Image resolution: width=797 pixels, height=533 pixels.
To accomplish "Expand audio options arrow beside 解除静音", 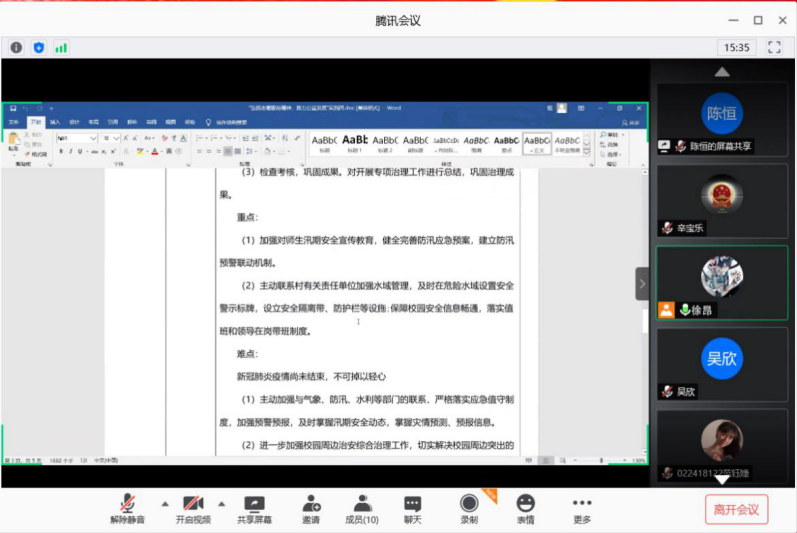I will (x=165, y=503).
